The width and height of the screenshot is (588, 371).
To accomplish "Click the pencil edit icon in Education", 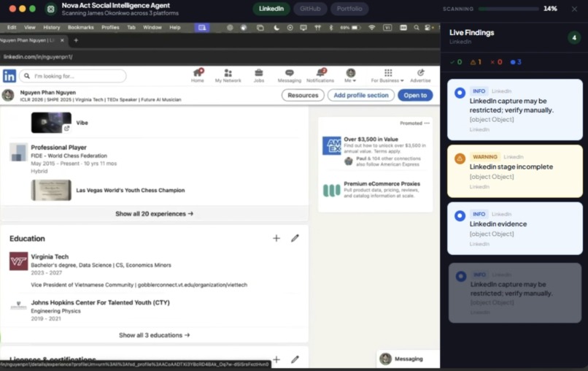I will click(295, 238).
